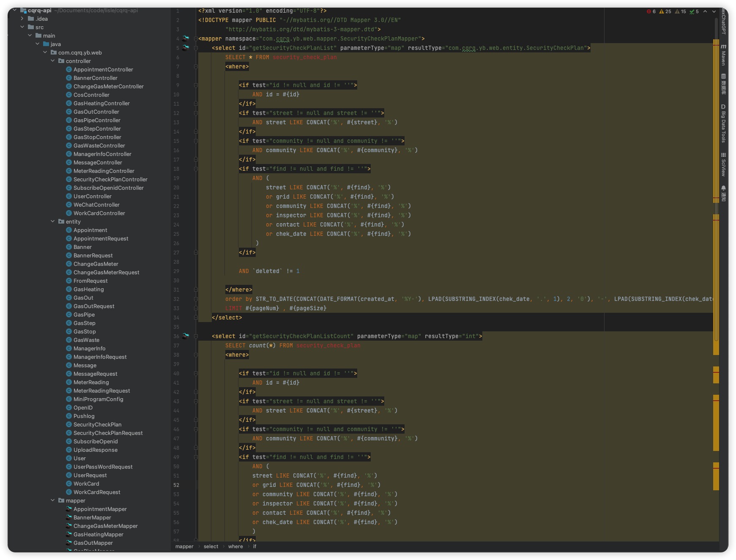
Task: Collapse the src folder
Action: [22, 27]
